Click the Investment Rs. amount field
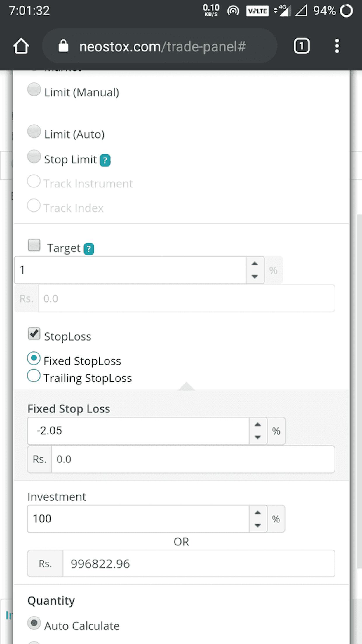The height and width of the screenshot is (644, 362). (199, 564)
